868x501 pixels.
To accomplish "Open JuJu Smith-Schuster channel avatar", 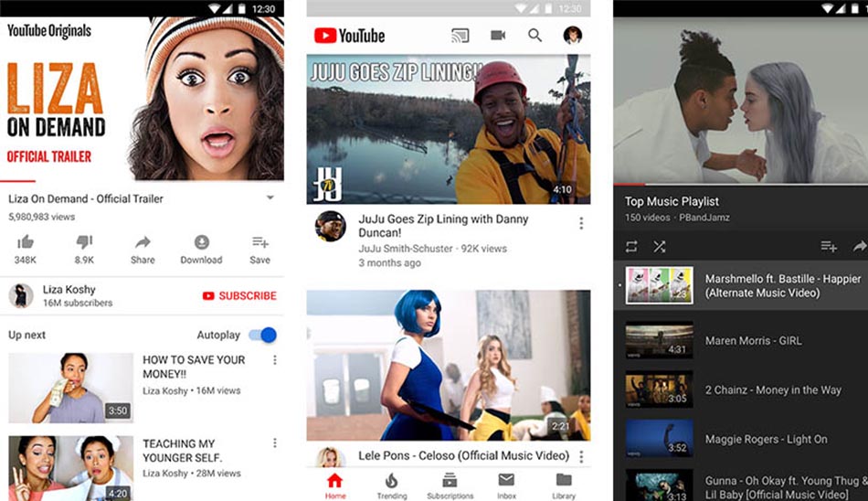I will 331,226.
